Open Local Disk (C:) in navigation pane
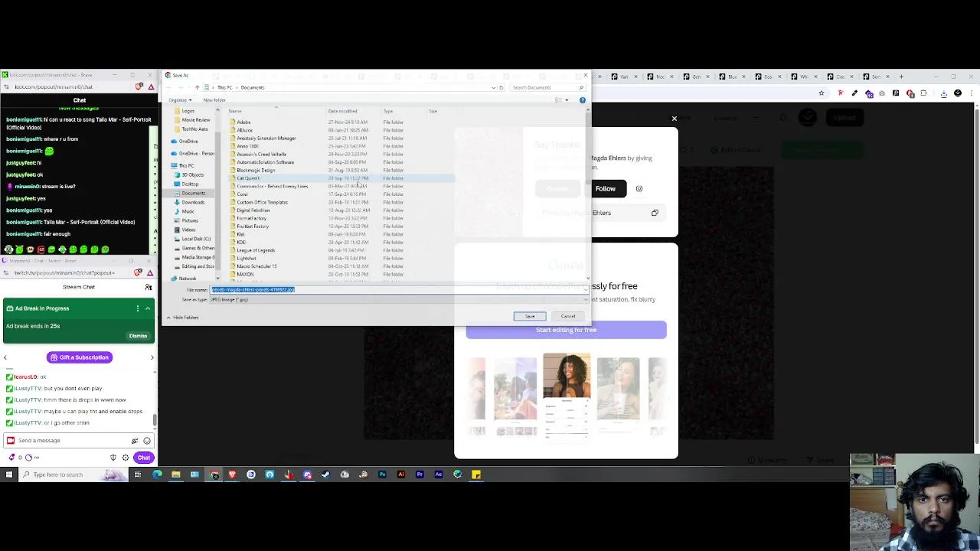Image resolution: width=980 pixels, height=551 pixels. [x=196, y=239]
